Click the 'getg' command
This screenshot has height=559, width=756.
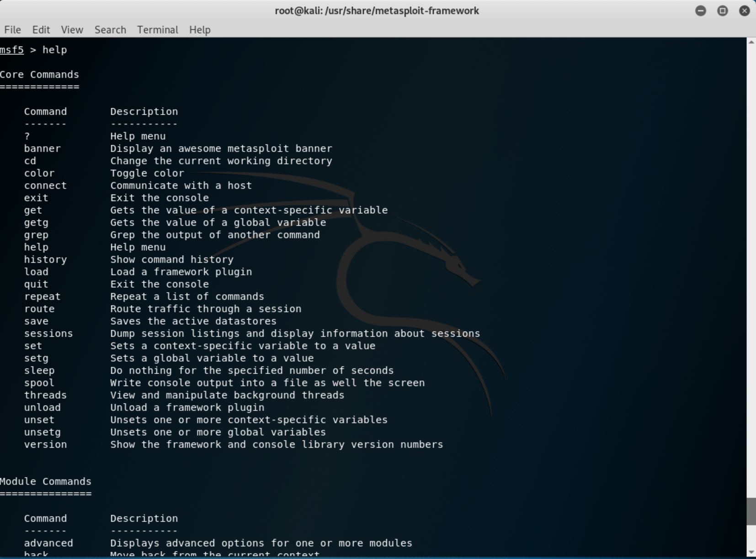pyautogui.click(x=36, y=222)
